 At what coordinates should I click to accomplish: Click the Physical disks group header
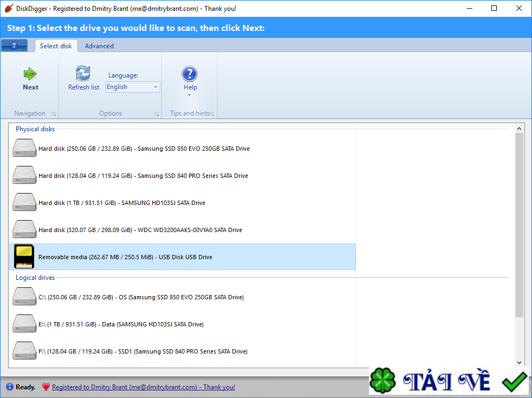click(x=35, y=129)
